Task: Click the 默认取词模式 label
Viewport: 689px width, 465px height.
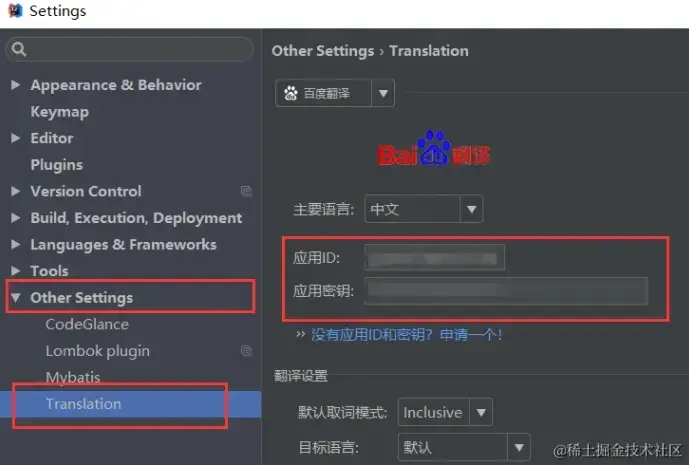Action: 343,413
